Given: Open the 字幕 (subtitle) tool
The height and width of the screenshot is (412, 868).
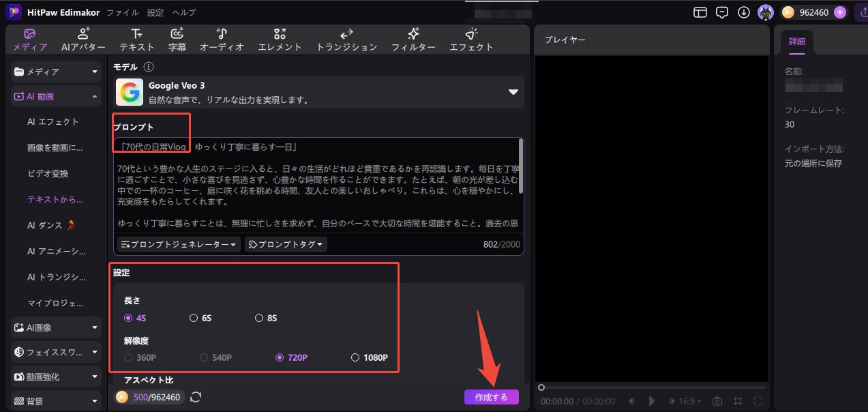Looking at the screenshot, I should coord(177,40).
